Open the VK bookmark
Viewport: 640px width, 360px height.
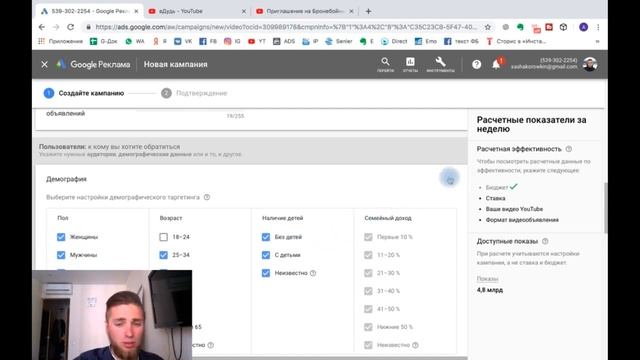pos(183,41)
